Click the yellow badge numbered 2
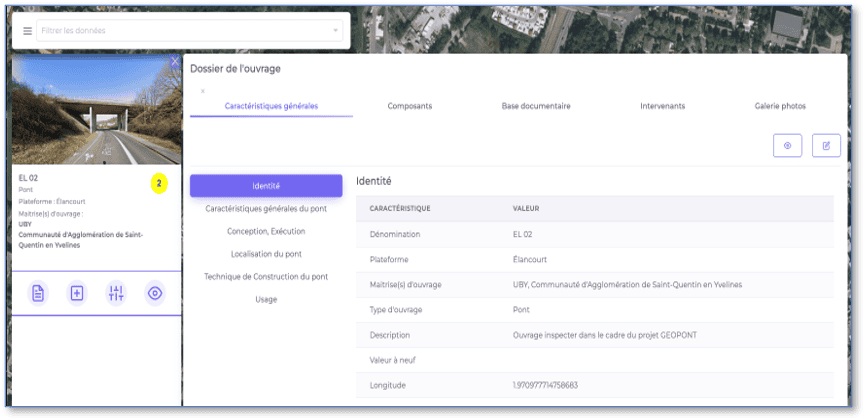 [158, 183]
